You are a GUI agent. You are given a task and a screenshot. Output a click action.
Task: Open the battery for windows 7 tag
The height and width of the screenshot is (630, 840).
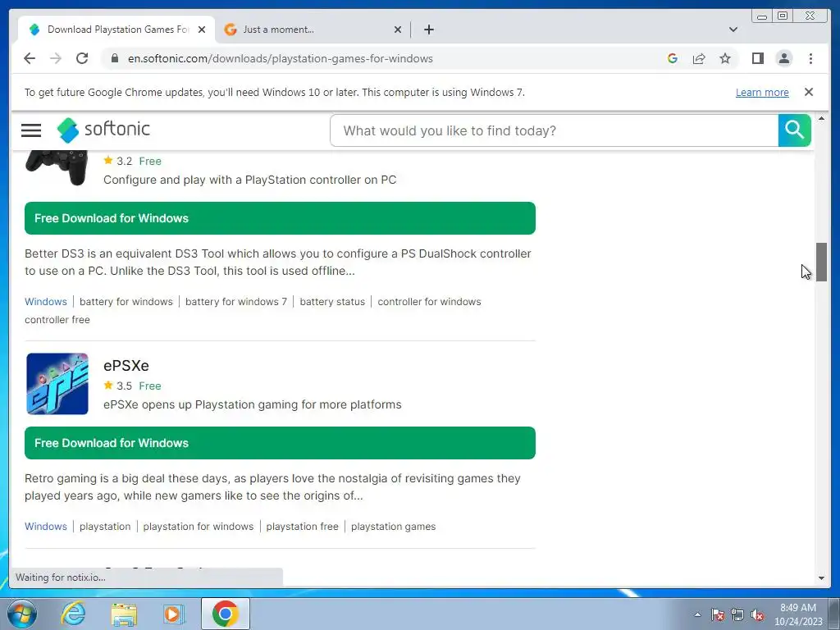tap(235, 302)
